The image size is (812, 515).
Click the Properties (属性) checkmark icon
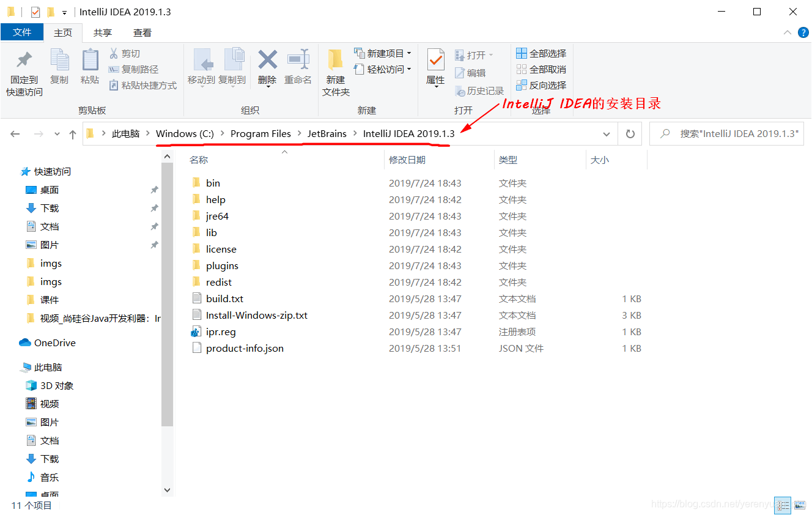435,60
